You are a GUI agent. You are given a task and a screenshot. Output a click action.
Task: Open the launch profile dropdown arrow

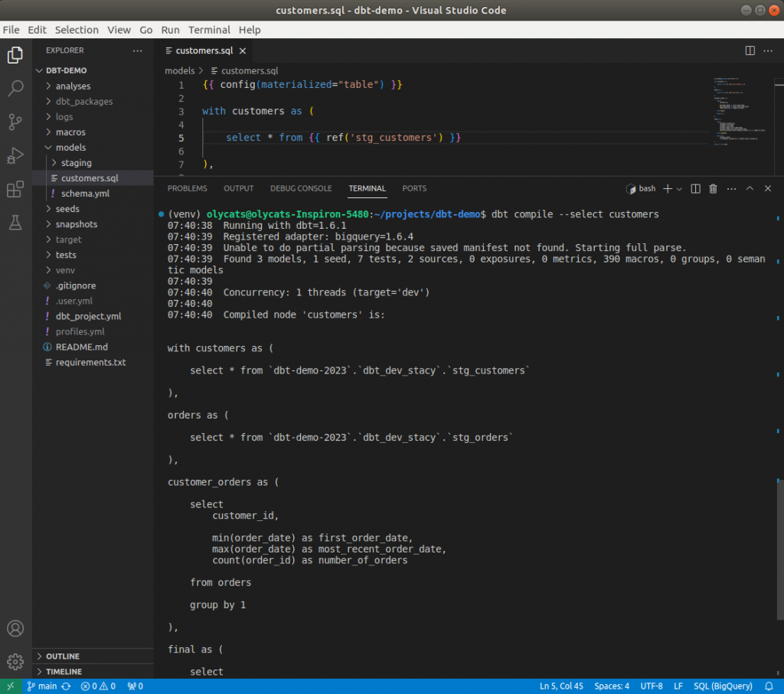(679, 188)
